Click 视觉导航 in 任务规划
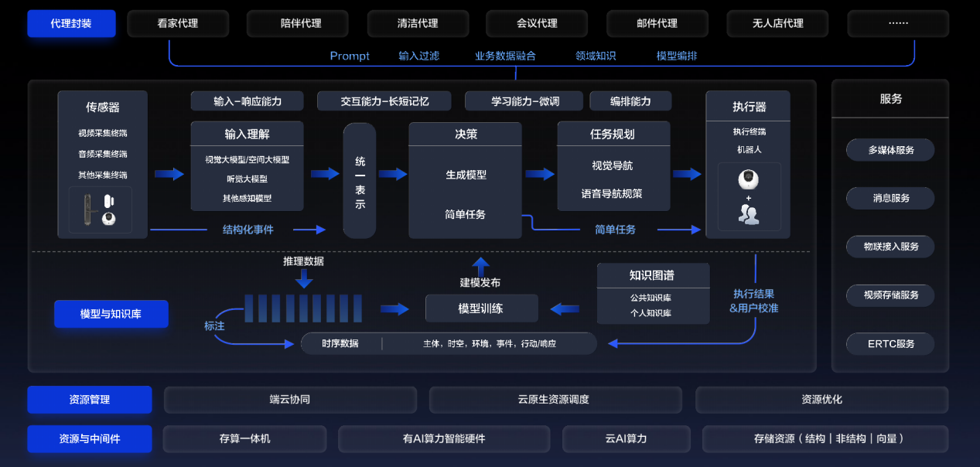The height and width of the screenshot is (467, 980). [613, 165]
